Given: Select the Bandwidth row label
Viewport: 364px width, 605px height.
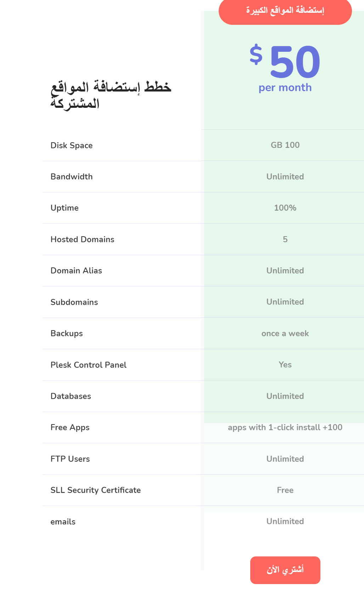Looking at the screenshot, I should pyautogui.click(x=72, y=177).
